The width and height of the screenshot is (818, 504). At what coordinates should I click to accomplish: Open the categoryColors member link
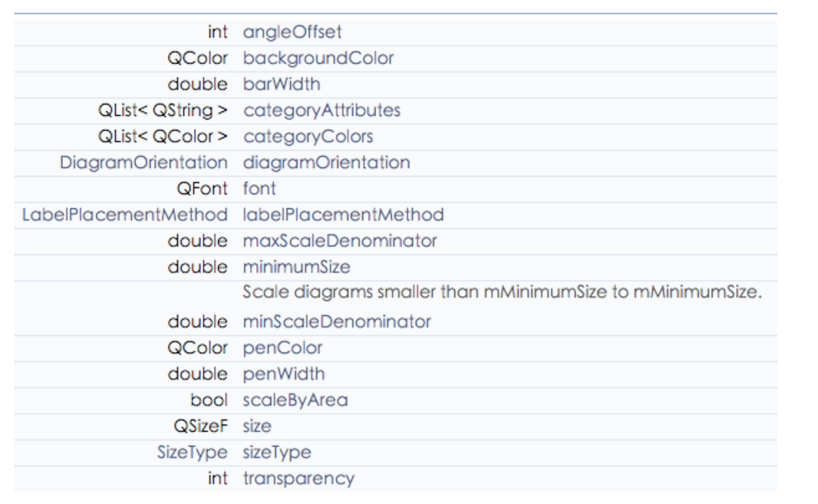(x=308, y=136)
